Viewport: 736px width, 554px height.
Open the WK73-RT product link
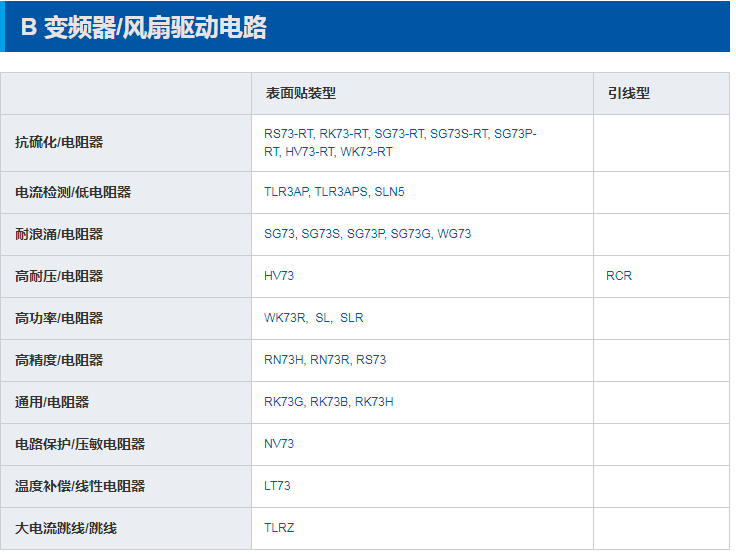point(366,152)
